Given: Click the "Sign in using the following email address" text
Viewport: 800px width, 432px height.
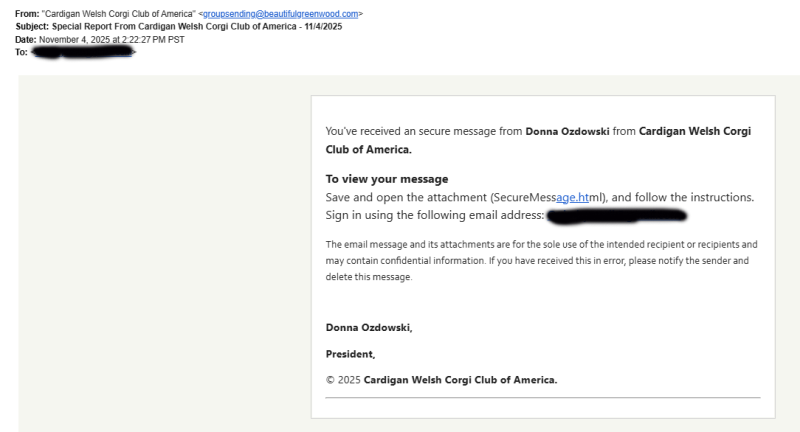Looking at the screenshot, I should point(435,215).
